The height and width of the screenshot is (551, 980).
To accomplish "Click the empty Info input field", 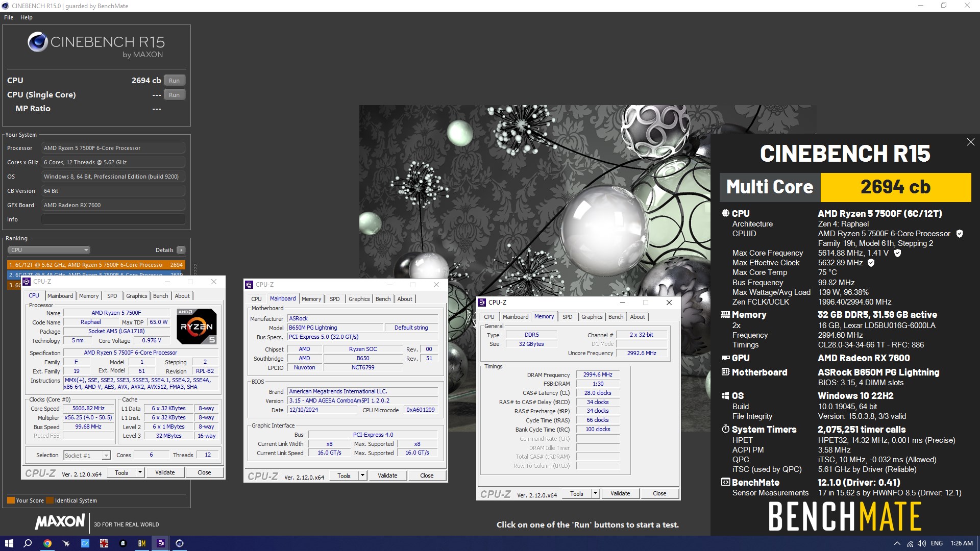I will point(113,219).
